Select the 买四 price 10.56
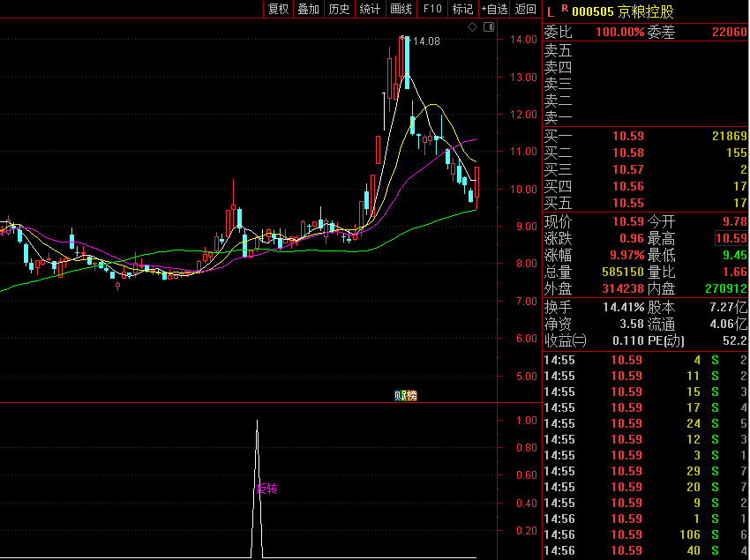Image resolution: width=750 pixels, height=560 pixels. [x=628, y=186]
